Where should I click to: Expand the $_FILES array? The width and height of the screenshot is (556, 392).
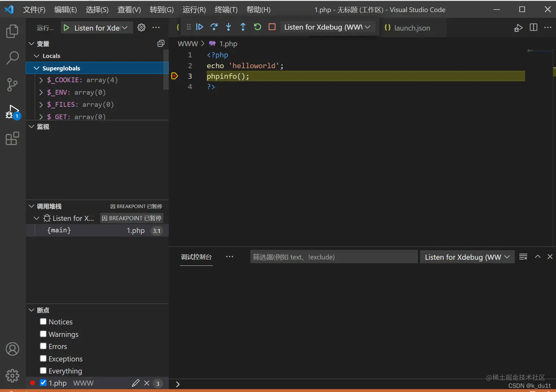(41, 104)
